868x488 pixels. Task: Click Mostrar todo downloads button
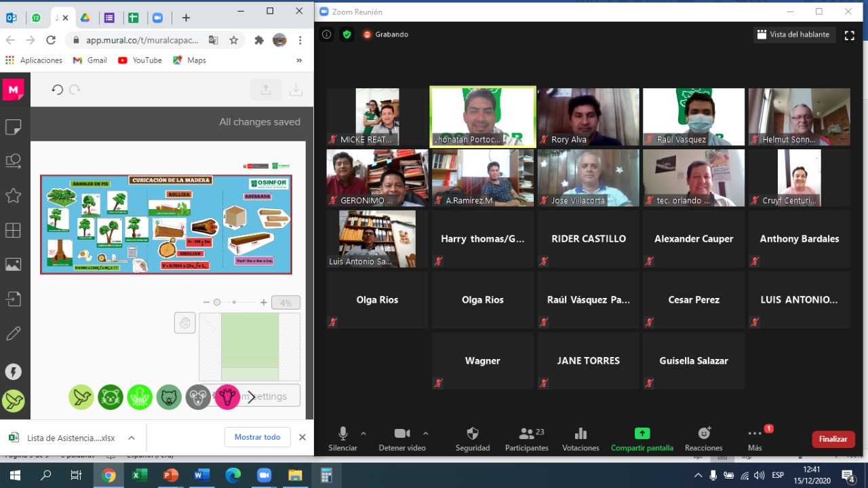pos(258,437)
